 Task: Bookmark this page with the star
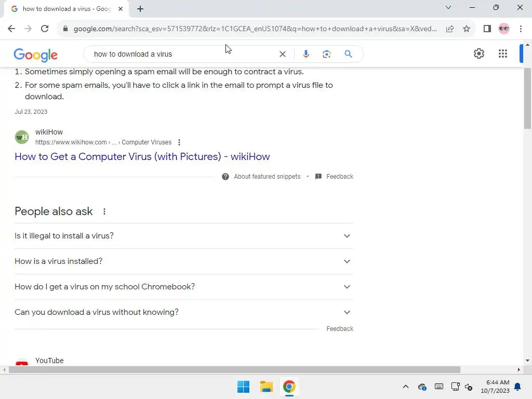pos(467,29)
